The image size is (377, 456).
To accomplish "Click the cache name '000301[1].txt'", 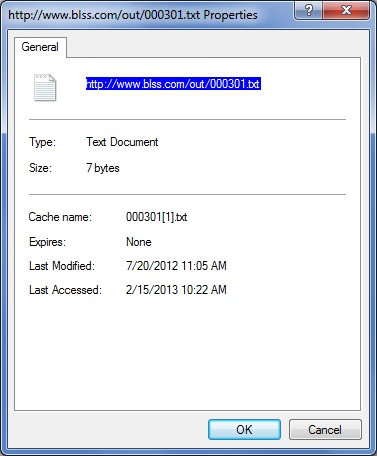I will 156,217.
